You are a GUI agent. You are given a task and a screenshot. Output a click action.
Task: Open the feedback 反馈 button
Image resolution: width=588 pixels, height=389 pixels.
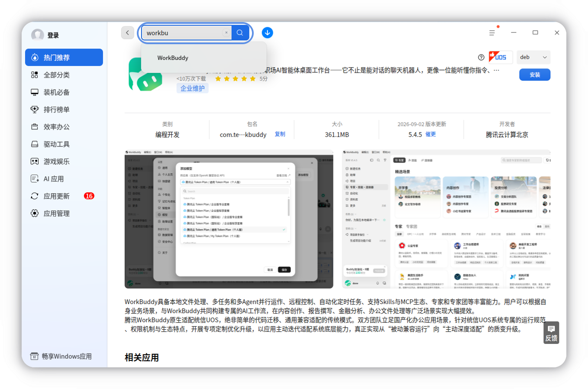551,333
